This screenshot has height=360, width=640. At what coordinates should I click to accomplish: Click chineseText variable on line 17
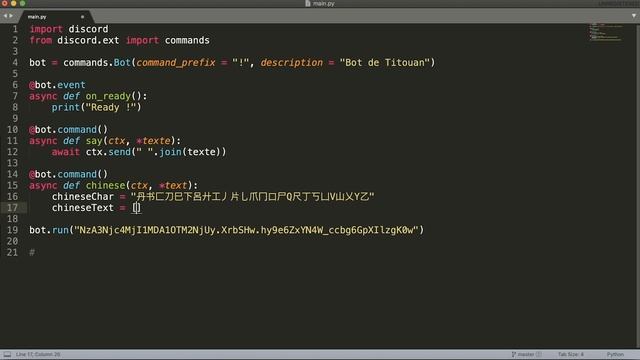82,208
